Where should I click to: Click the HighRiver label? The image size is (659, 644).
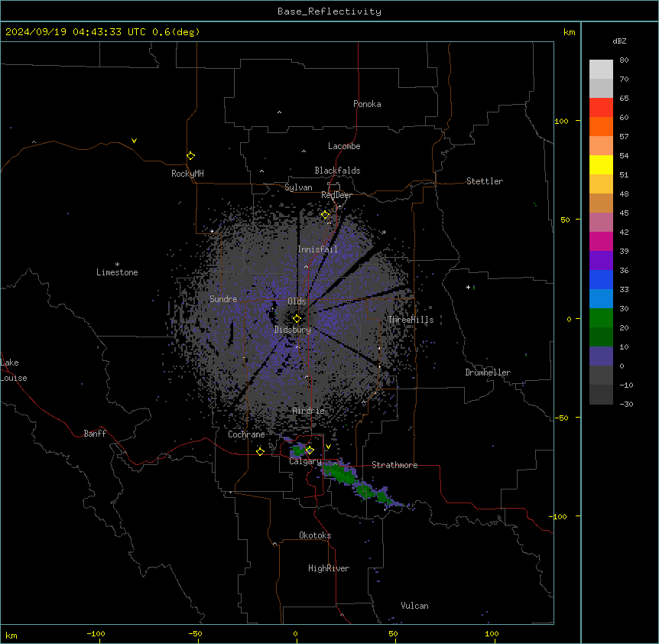[x=329, y=568]
